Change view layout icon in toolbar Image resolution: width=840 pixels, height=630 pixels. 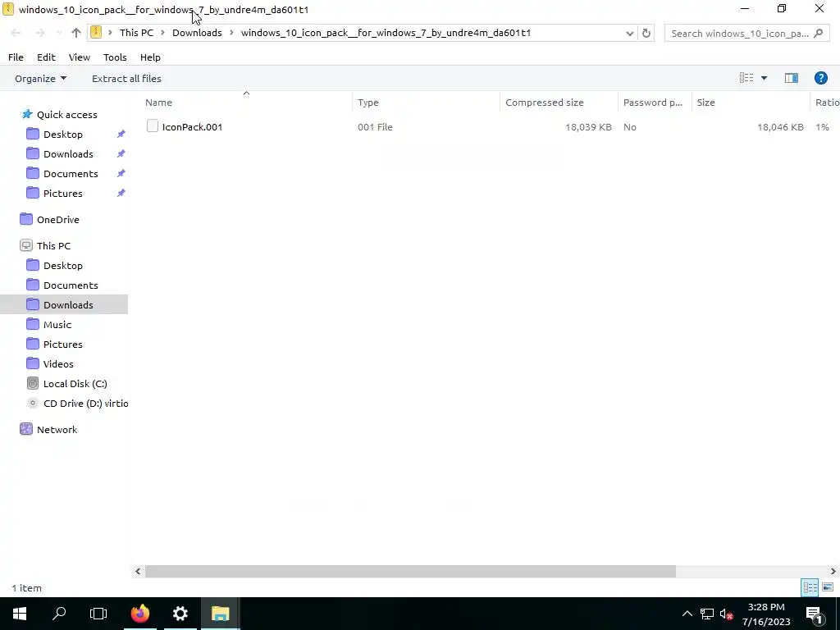click(746, 78)
